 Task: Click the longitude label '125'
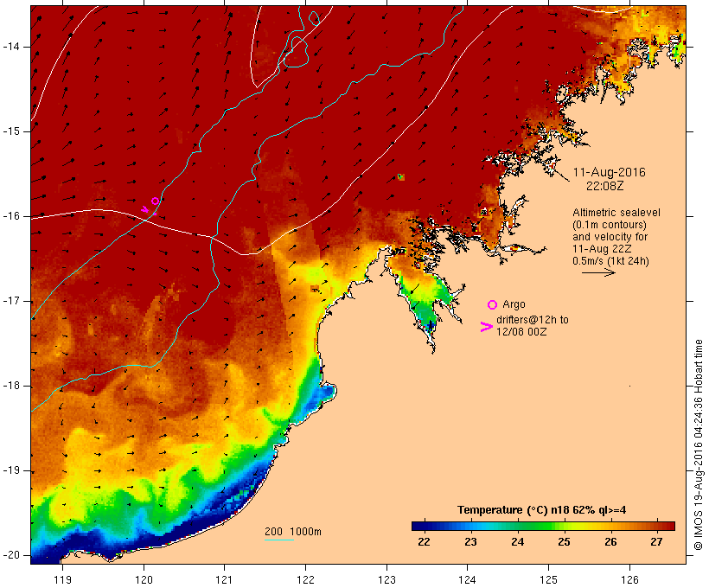(548, 579)
